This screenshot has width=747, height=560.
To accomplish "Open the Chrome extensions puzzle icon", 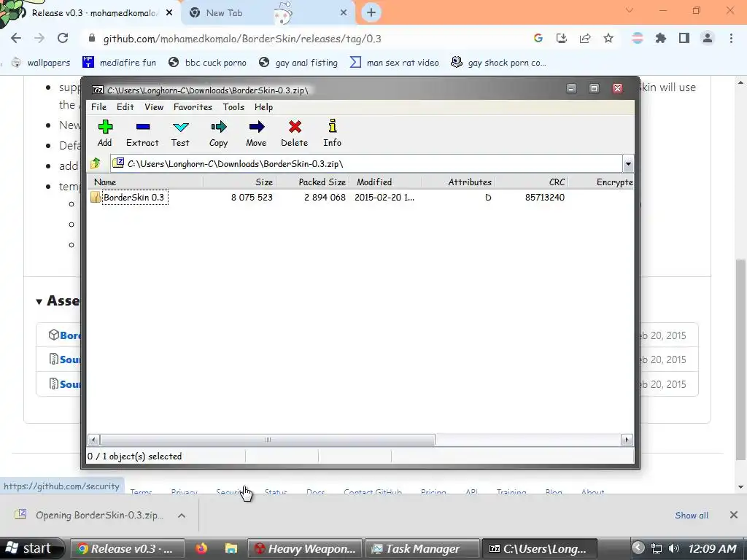I will pyautogui.click(x=661, y=39).
